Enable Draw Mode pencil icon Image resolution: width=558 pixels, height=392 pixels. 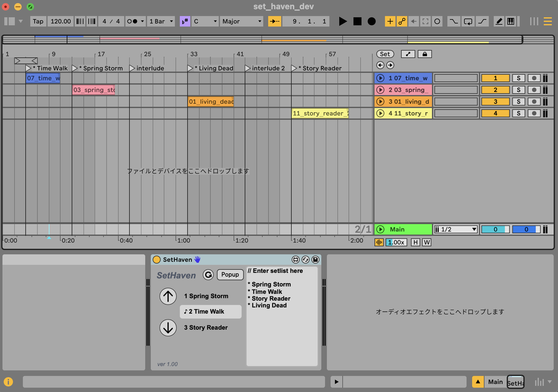(499, 21)
